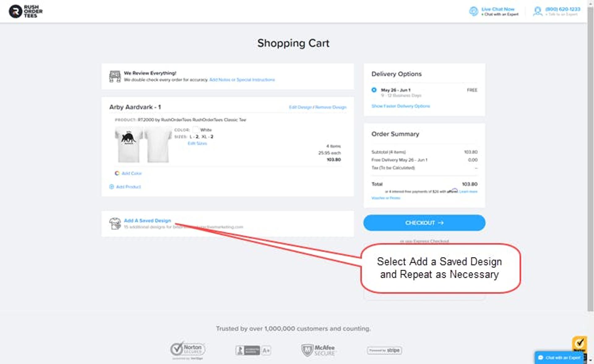This screenshot has width=594, height=364.
Task: Click the McAfee Secure badge
Action: [318, 350]
